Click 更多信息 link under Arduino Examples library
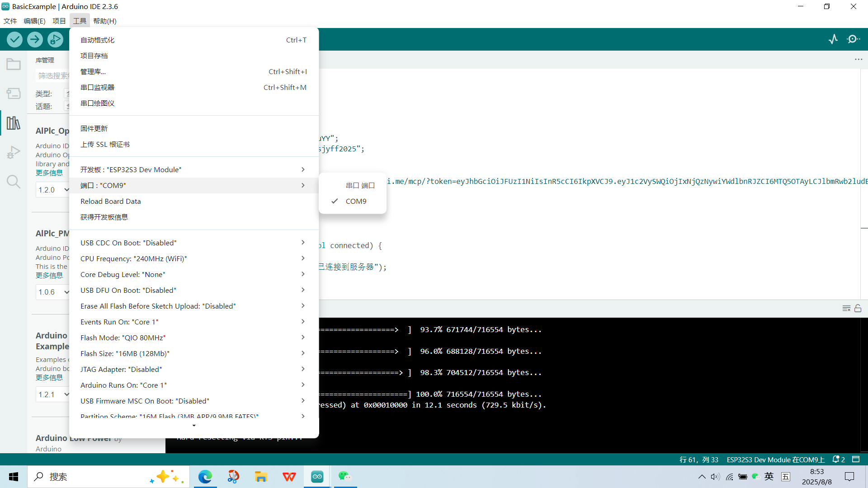Viewport: 868px width, 488px height. [x=49, y=378]
